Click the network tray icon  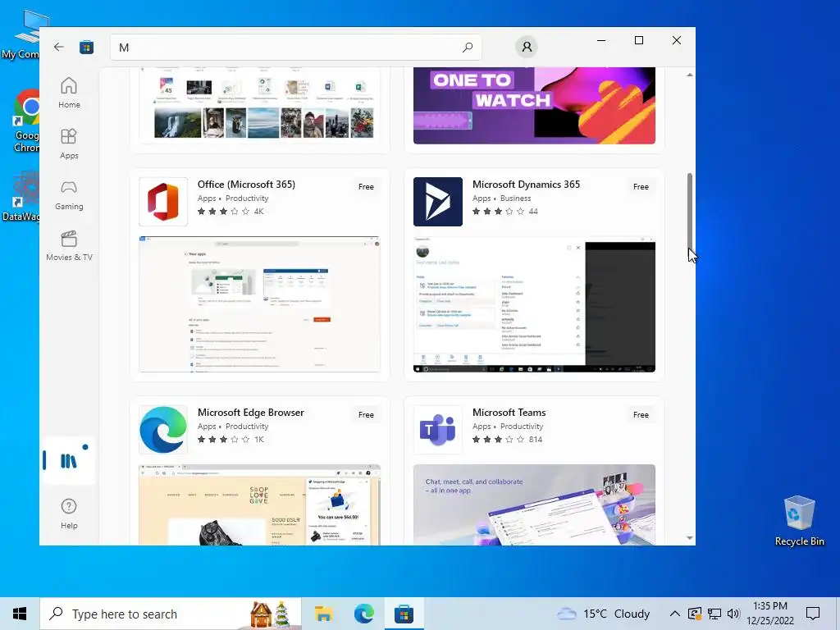point(714,614)
